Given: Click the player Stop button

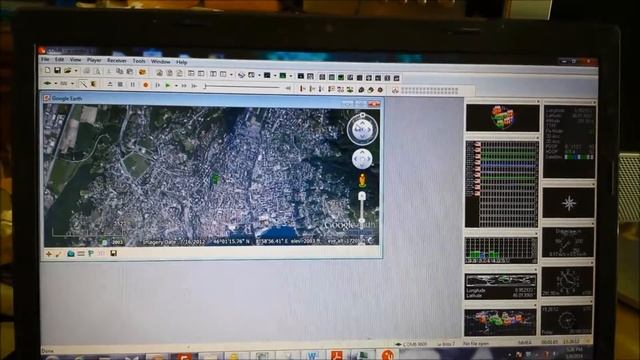Looking at the screenshot, I should point(120,84).
